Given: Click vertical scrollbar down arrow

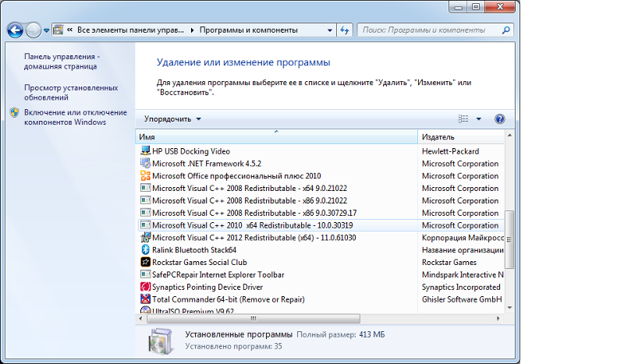Looking at the screenshot, I should click(509, 308).
